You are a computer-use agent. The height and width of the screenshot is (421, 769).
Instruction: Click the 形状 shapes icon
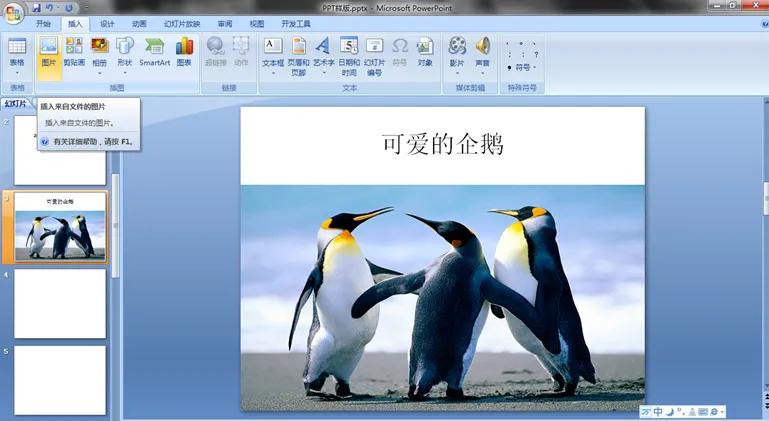coord(125,46)
